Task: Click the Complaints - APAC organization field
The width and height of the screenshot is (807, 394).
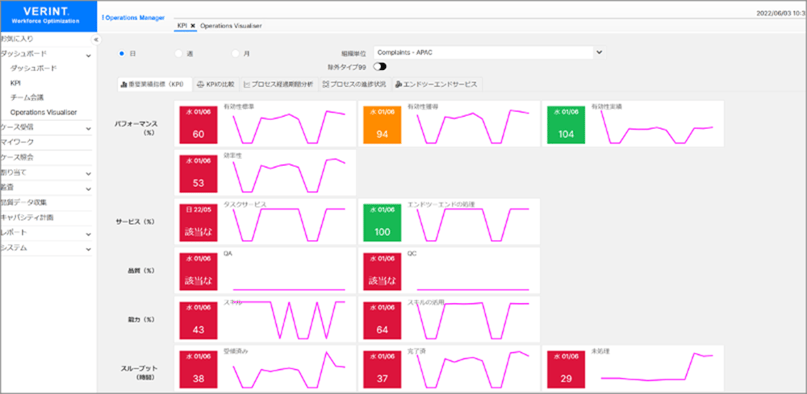Action: coord(483,52)
